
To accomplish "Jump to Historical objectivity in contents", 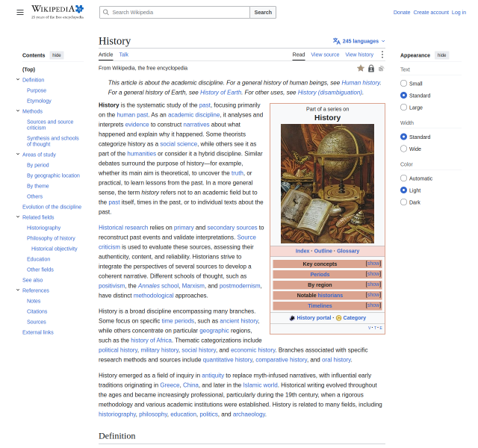I will [55, 249].
